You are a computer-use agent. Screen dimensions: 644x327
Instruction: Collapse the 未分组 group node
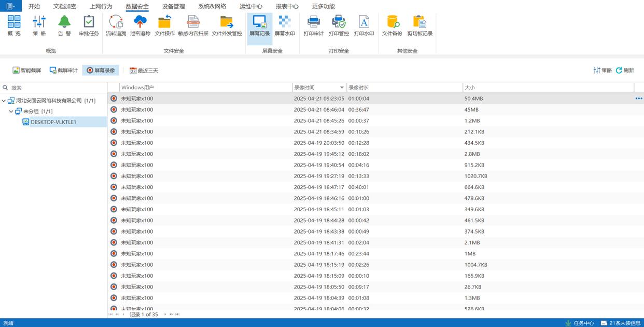click(11, 112)
